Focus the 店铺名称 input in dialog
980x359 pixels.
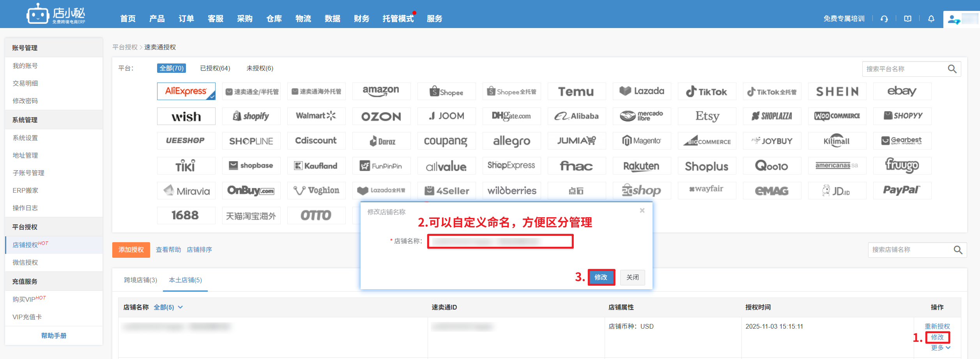coord(501,241)
